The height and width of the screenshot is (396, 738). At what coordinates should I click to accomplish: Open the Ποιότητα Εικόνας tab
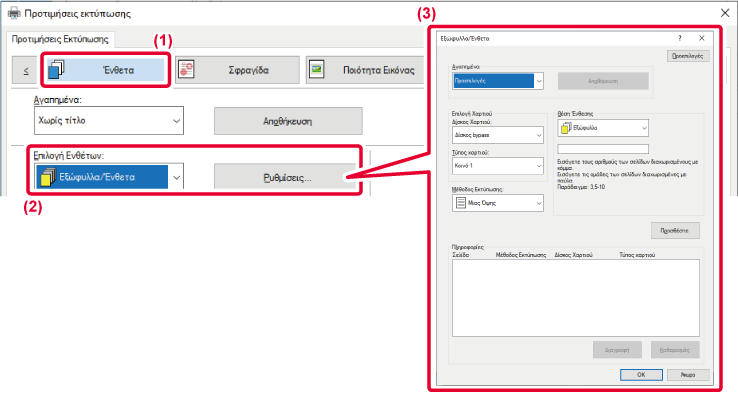pos(365,70)
